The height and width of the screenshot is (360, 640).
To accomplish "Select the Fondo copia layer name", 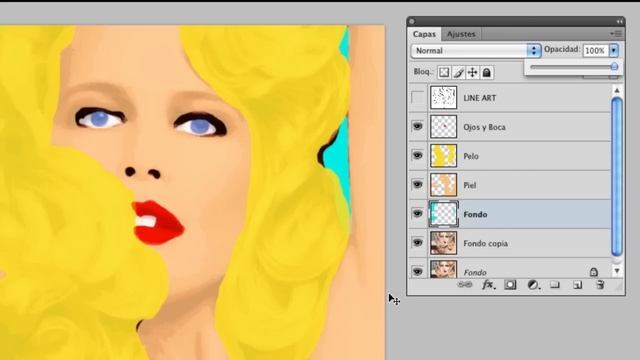I will point(485,243).
